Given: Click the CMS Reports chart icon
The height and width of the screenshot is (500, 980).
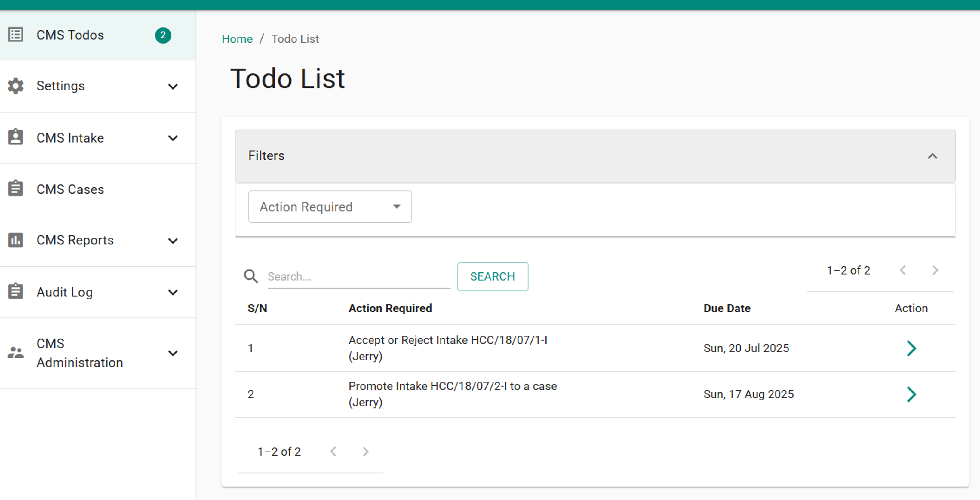Looking at the screenshot, I should (x=16, y=240).
